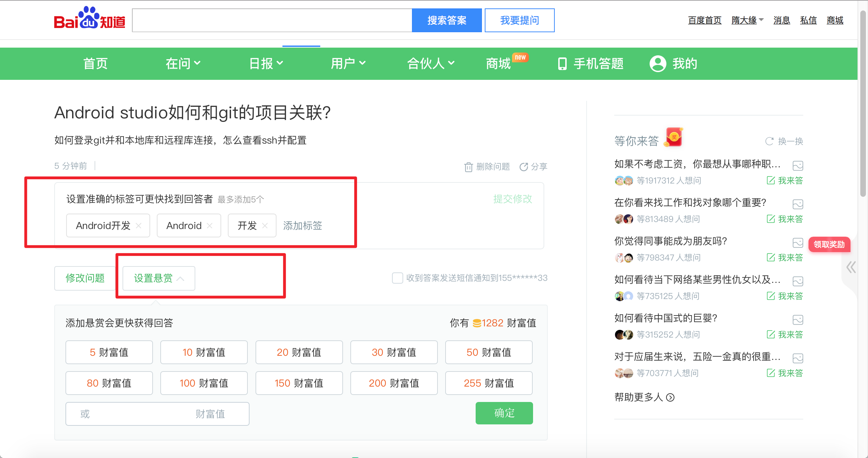
Task: Click the 我要提问 button
Action: (519, 20)
